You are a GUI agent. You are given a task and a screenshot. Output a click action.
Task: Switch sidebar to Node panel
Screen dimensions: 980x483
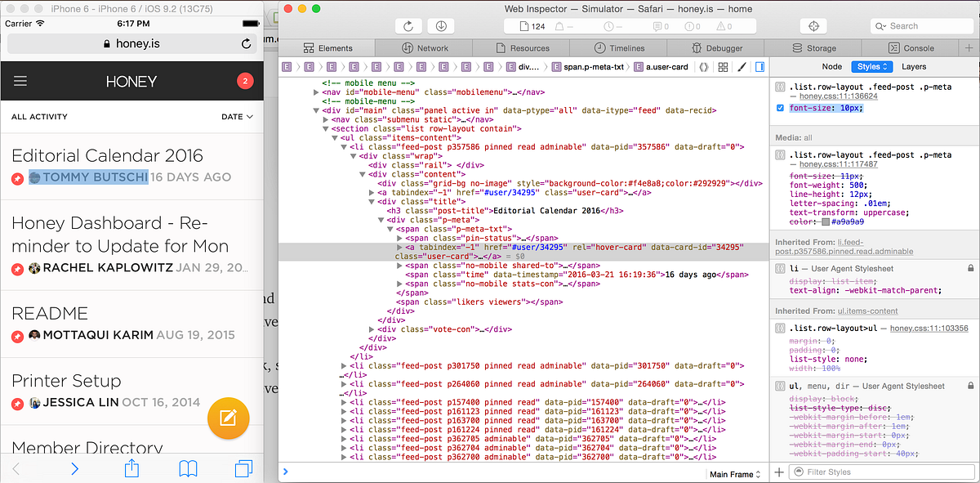[x=831, y=66]
